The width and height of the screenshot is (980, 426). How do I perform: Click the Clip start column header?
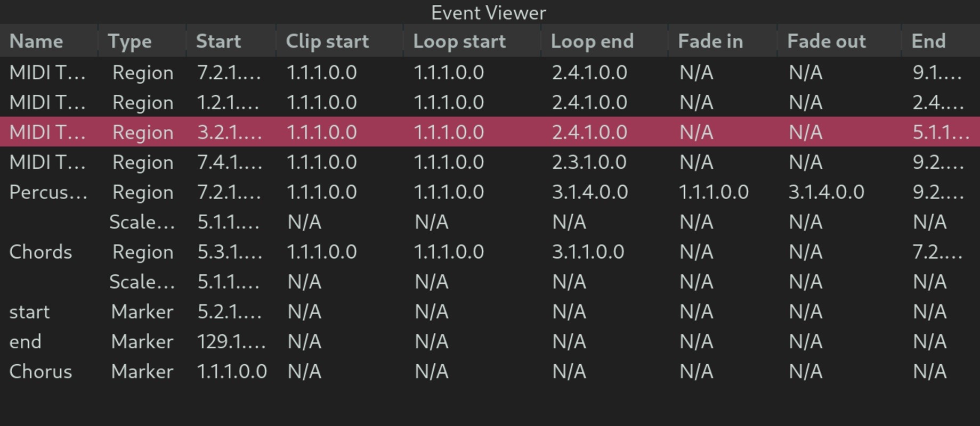coord(340,41)
